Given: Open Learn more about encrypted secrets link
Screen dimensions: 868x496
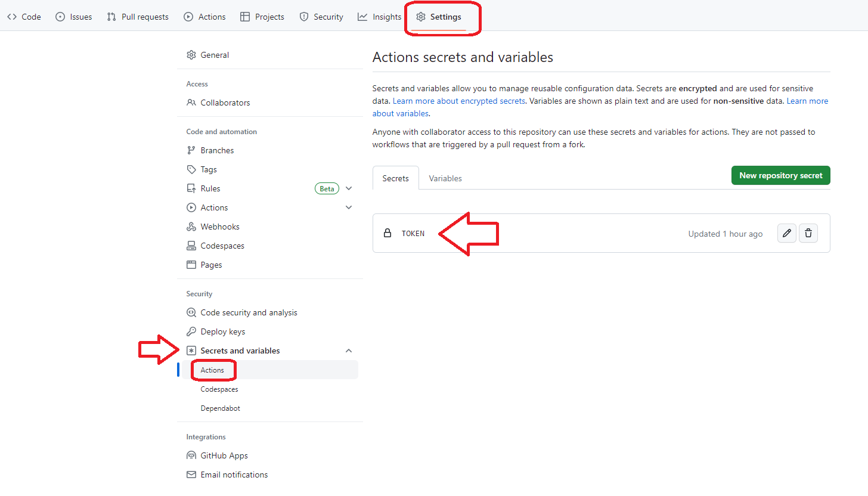Looking at the screenshot, I should click(459, 101).
